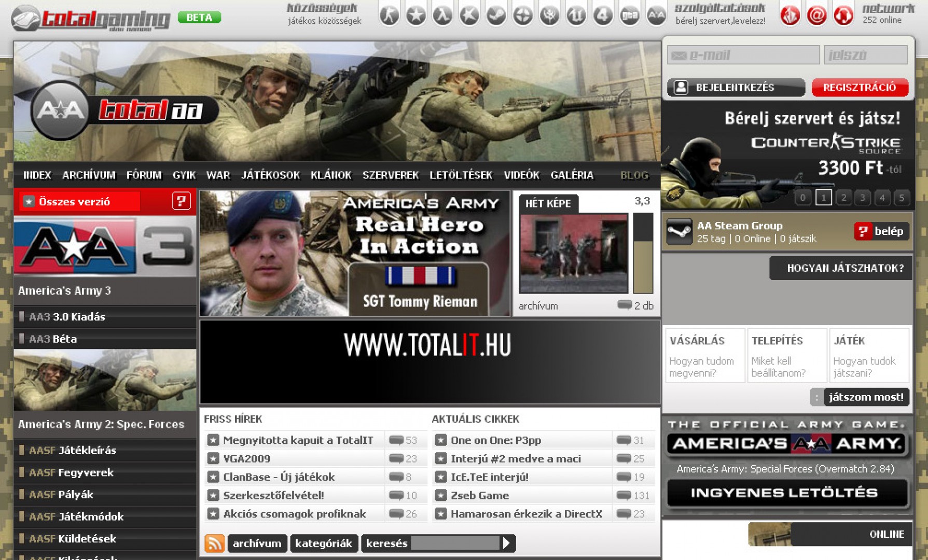Click the search arrow next to keresés
The width and height of the screenshot is (928, 560).
click(x=507, y=543)
